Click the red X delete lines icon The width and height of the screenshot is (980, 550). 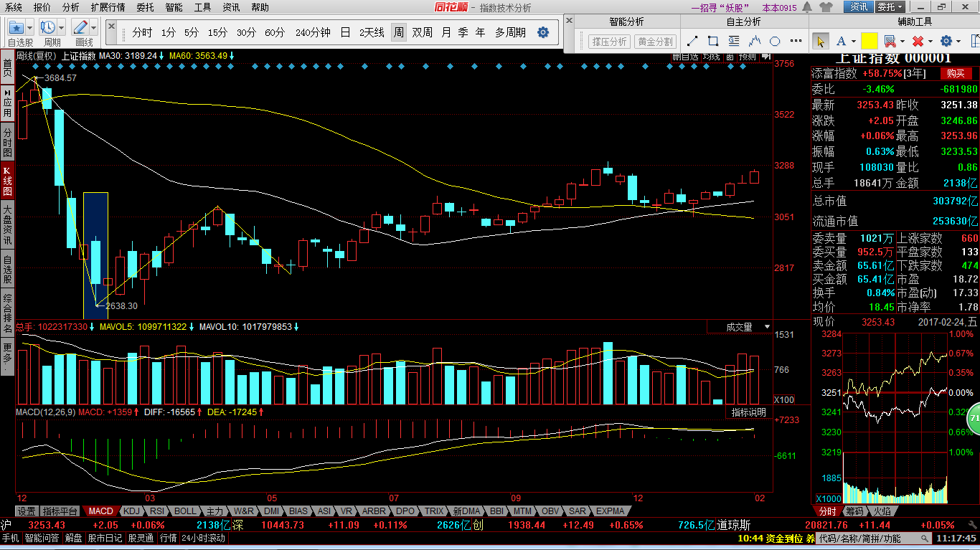tap(918, 42)
